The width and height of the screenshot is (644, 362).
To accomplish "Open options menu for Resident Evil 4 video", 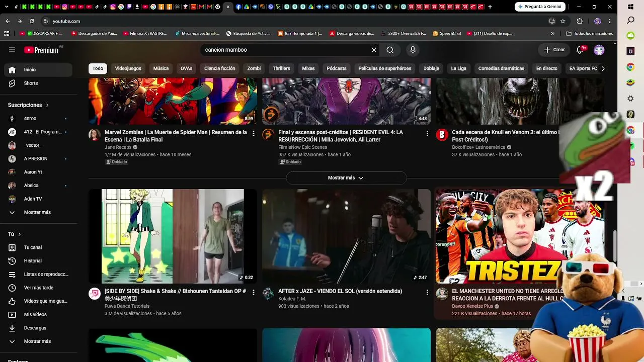I will (x=427, y=133).
